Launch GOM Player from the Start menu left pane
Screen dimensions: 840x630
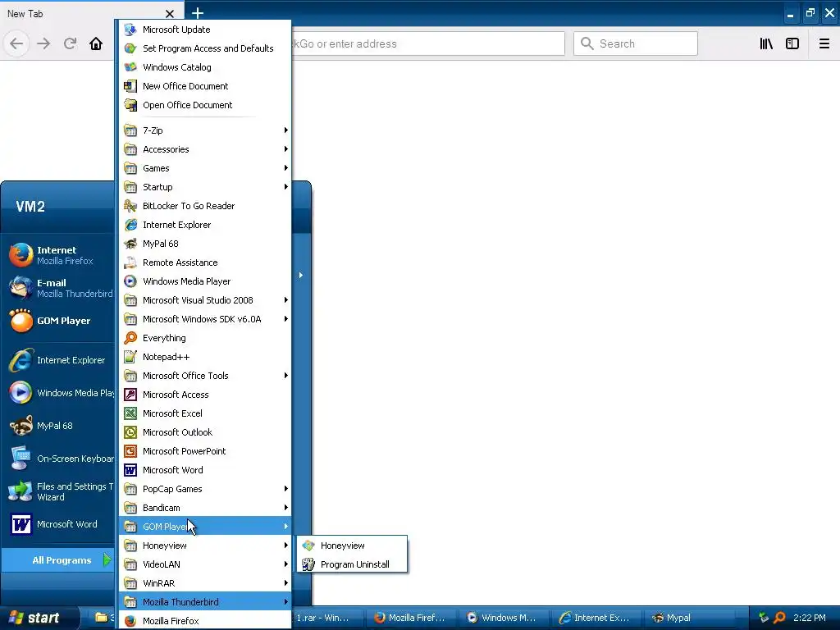(59, 321)
